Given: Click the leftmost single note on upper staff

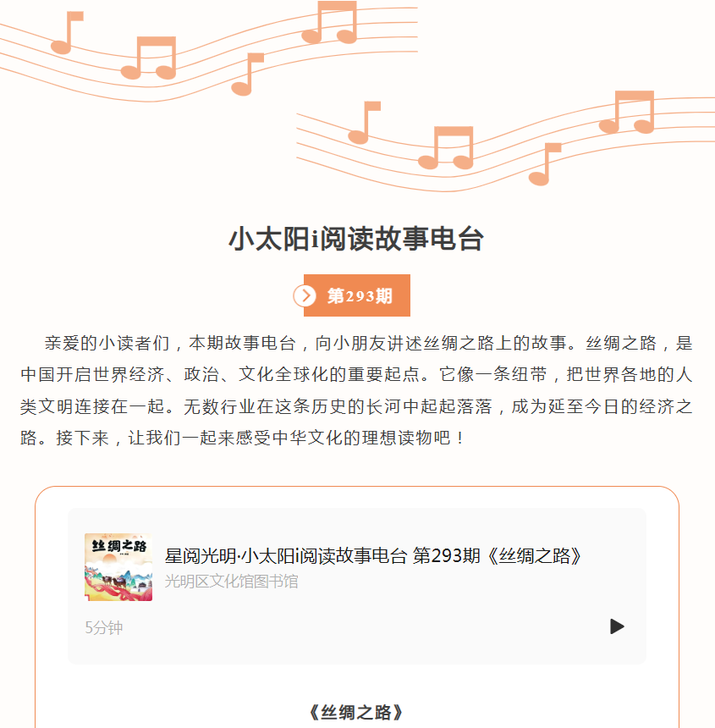Looking at the screenshot, I should point(68,32).
